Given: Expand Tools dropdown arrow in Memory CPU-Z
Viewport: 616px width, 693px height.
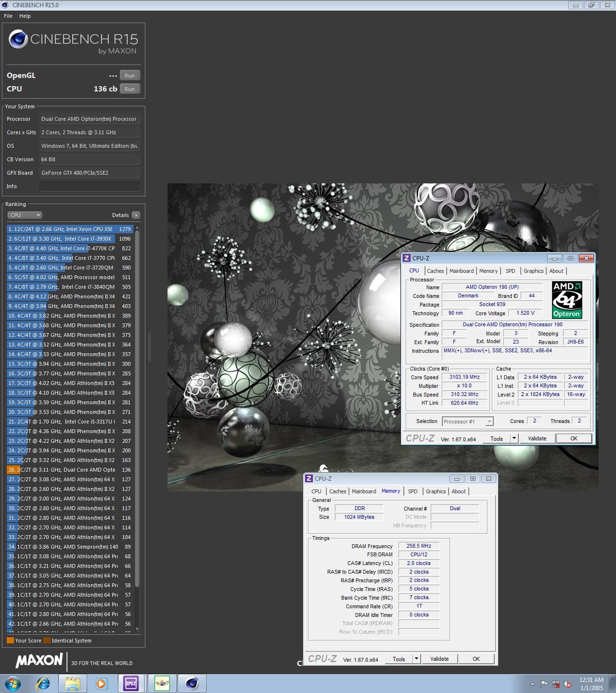Looking at the screenshot, I should 416,659.
